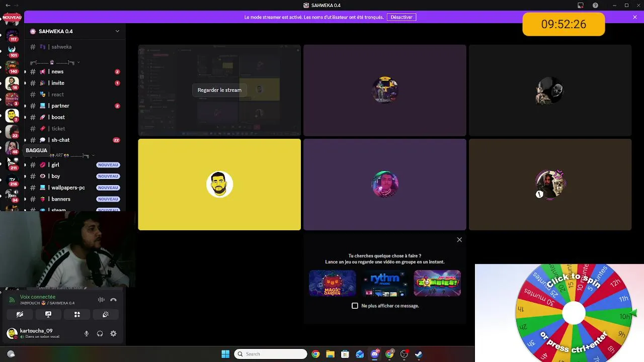Check 'Ne plus afficher ce message' box
This screenshot has height=362, width=644.
pos(355,306)
